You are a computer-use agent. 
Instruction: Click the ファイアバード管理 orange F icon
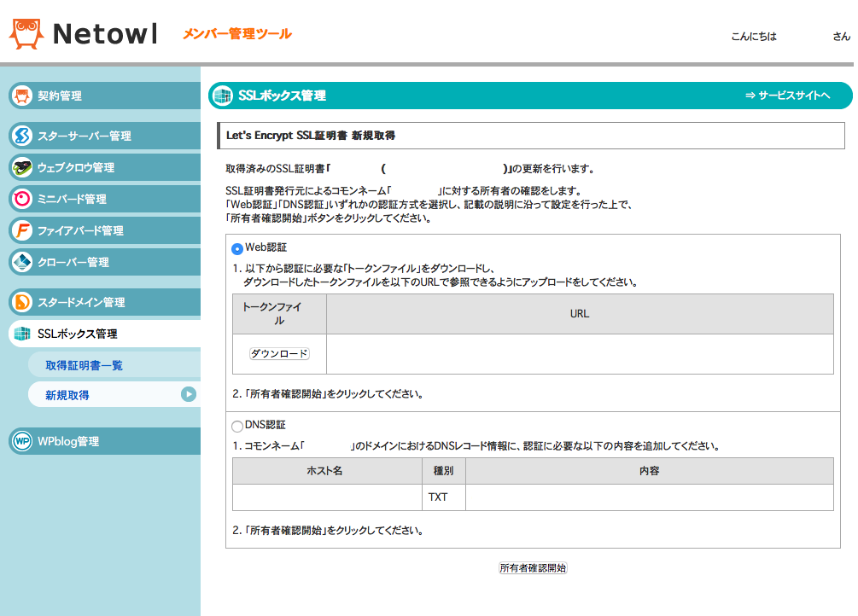click(22, 230)
